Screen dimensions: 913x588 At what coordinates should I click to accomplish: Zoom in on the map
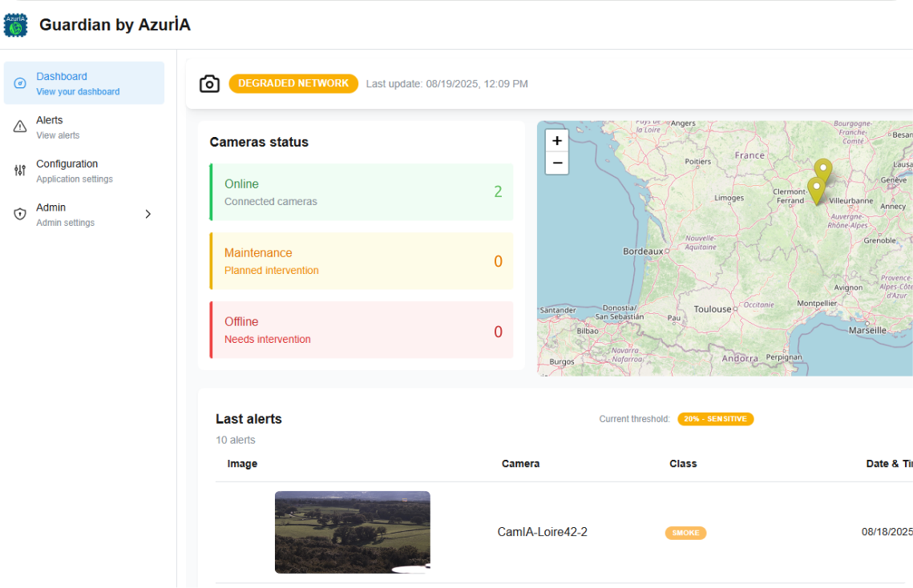557,141
